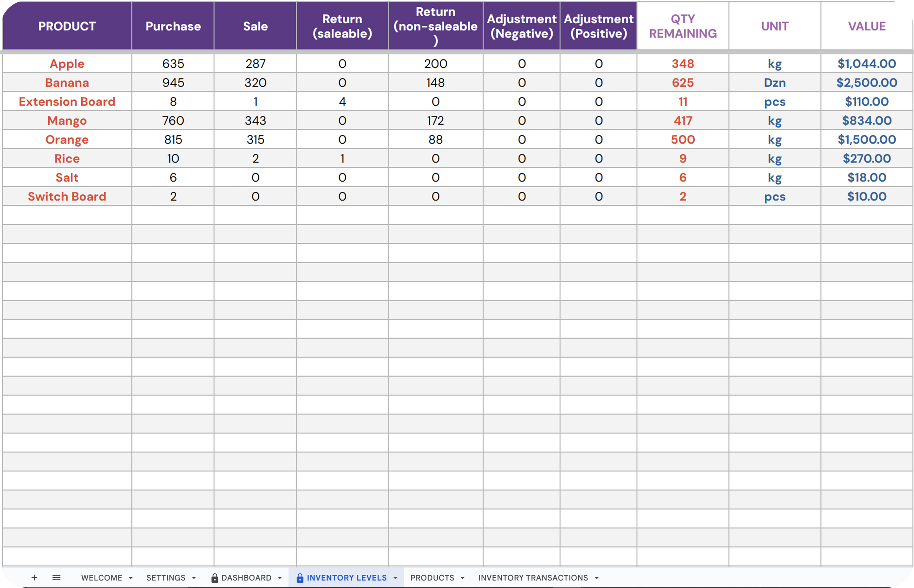Open the Inventory Levels tab dropdown arrow

395,578
